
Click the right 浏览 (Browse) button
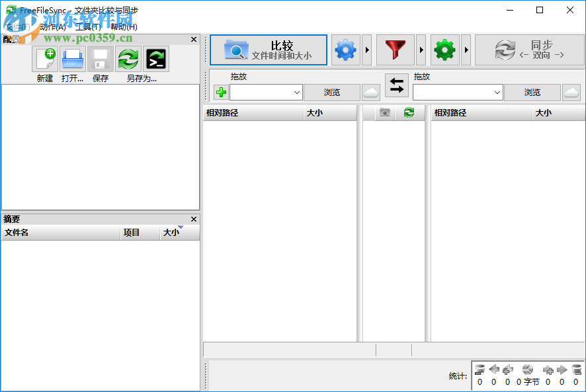tap(532, 92)
